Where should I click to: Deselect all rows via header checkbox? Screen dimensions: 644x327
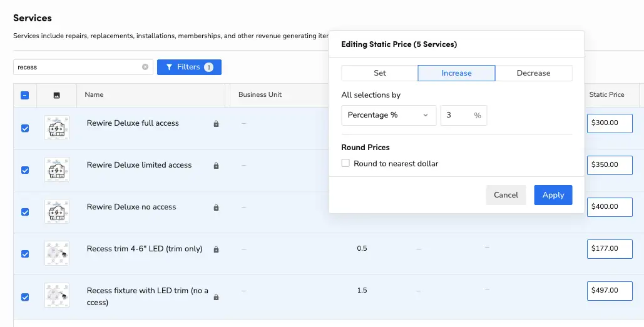(x=25, y=96)
